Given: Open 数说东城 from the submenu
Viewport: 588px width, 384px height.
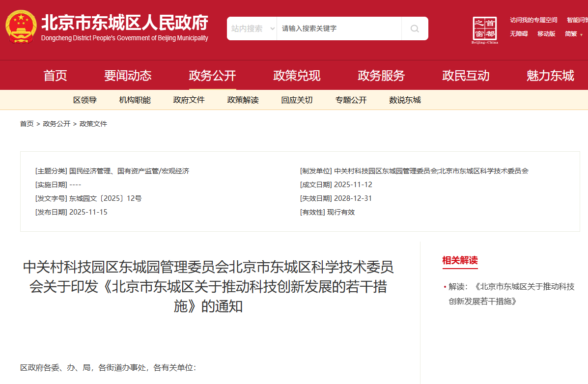Looking at the screenshot, I should 404,100.
